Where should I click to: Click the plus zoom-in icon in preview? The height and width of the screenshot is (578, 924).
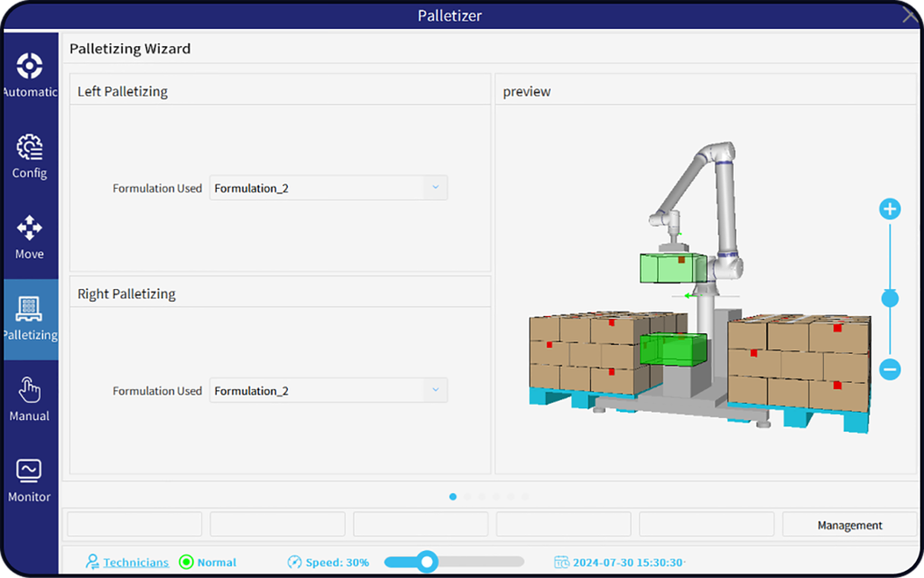[x=890, y=210]
